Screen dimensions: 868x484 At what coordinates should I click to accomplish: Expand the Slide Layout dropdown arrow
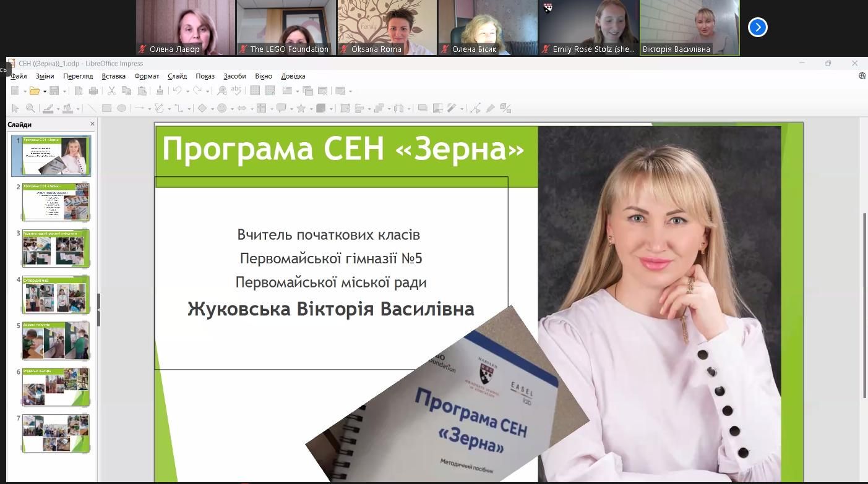coord(351,91)
